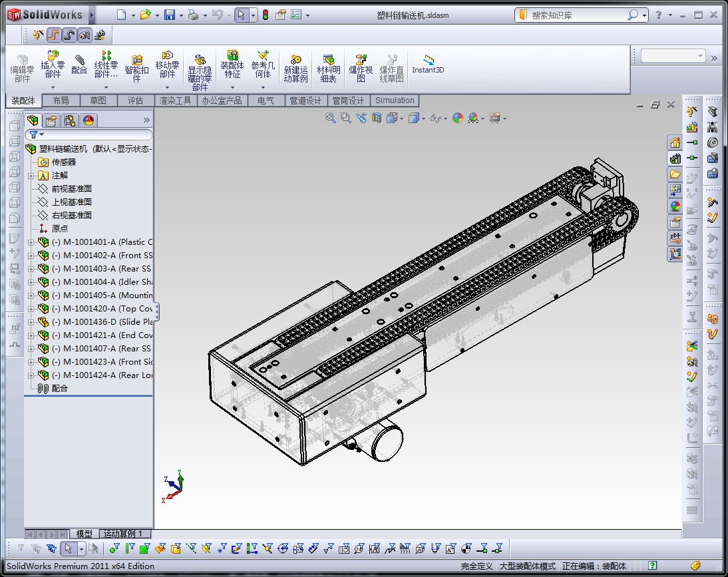728x577 pixels.
Task: Expand the CommandManager overflow chevron
Action: point(714,58)
